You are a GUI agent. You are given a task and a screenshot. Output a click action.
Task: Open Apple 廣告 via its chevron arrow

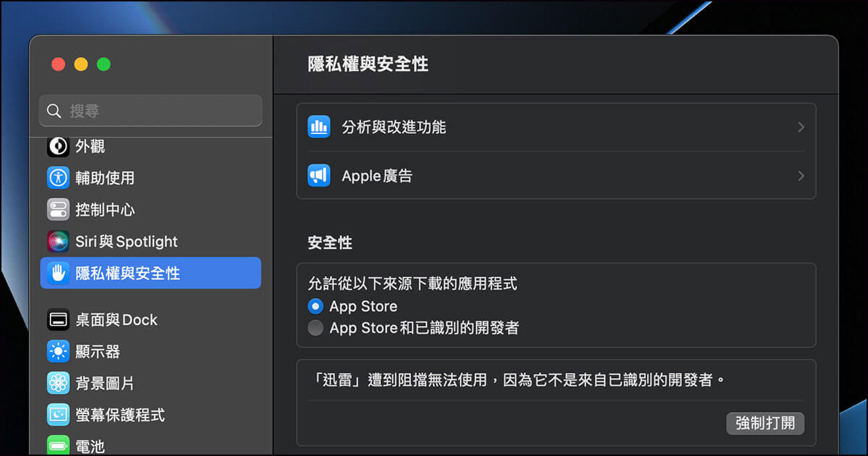click(800, 176)
